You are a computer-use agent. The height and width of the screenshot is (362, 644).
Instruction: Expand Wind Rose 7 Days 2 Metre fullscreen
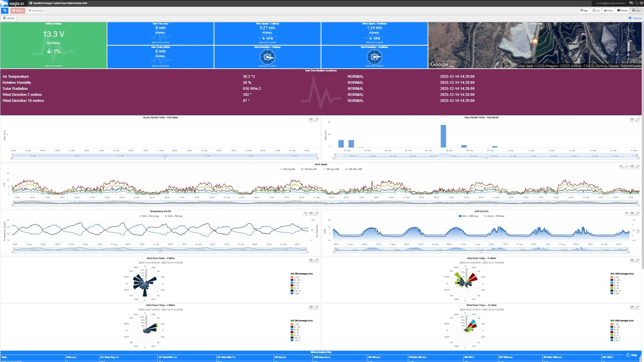click(x=316, y=308)
